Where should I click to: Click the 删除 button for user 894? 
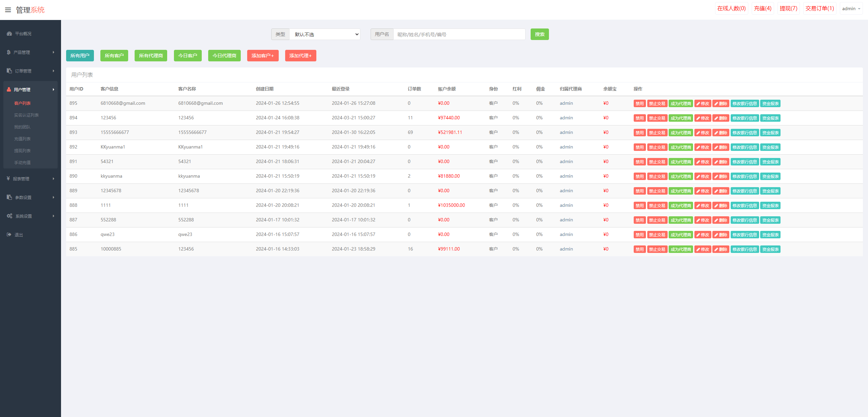pyautogui.click(x=721, y=118)
